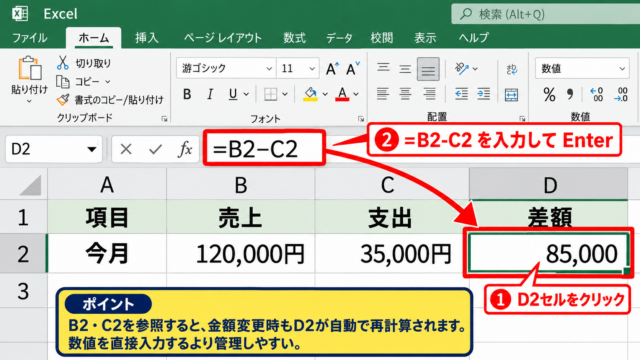Expand border options arrow
This screenshot has height=360, width=640.
point(285,94)
